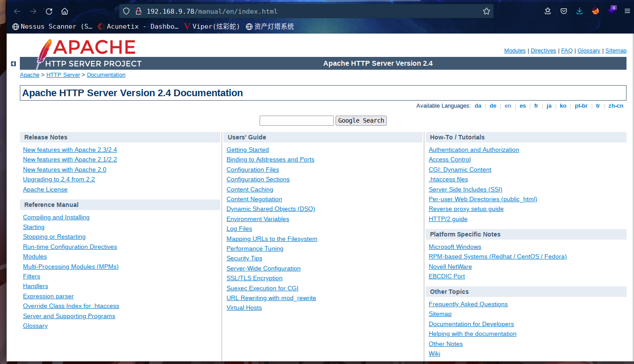Open the Virtual Hosts link
Viewport: 634px width, 364px height.
(244, 308)
